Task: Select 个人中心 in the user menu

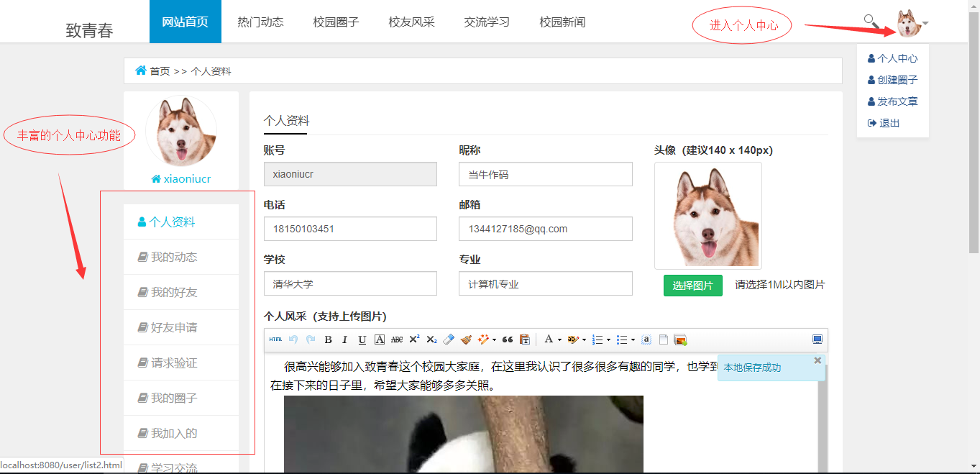Action: (x=893, y=58)
